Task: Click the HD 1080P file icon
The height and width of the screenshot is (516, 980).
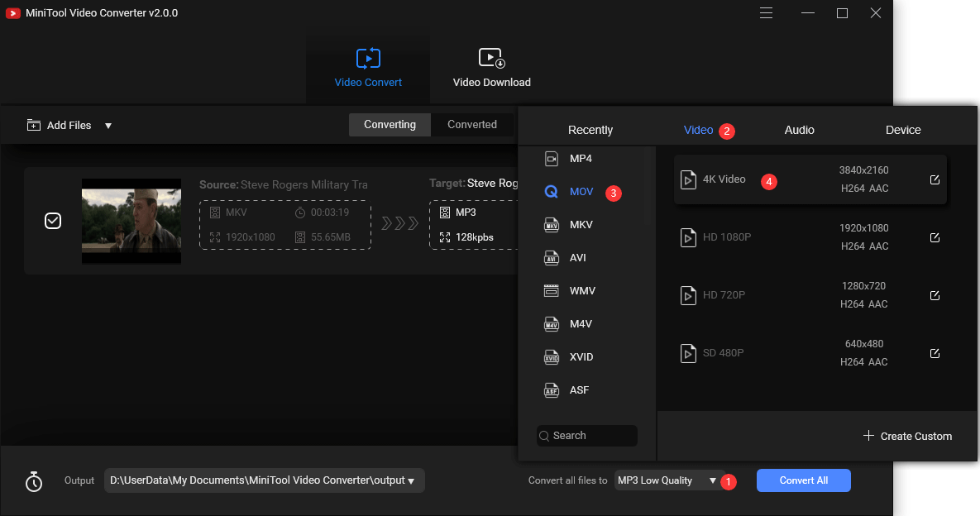Action: pyautogui.click(x=688, y=237)
